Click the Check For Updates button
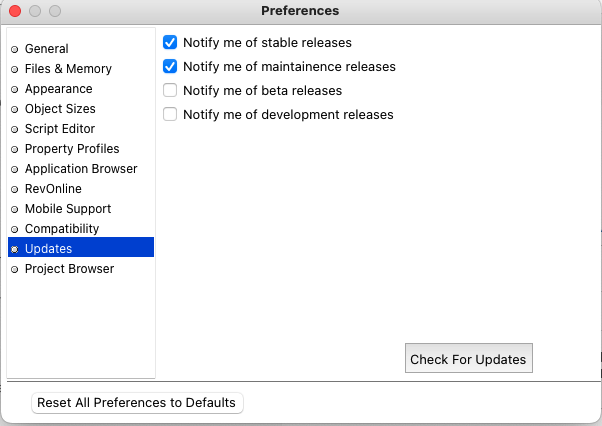 coord(468,359)
